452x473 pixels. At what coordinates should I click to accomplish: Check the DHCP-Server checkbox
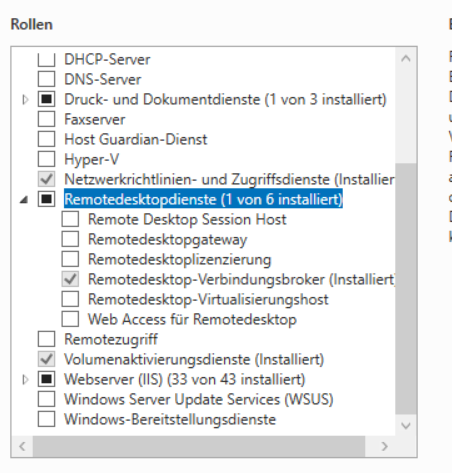coord(46,60)
